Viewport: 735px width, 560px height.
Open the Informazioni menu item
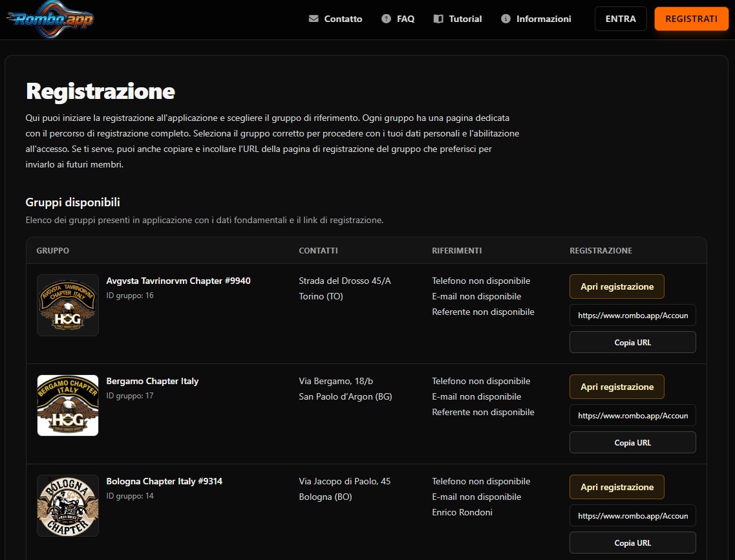[x=537, y=19]
